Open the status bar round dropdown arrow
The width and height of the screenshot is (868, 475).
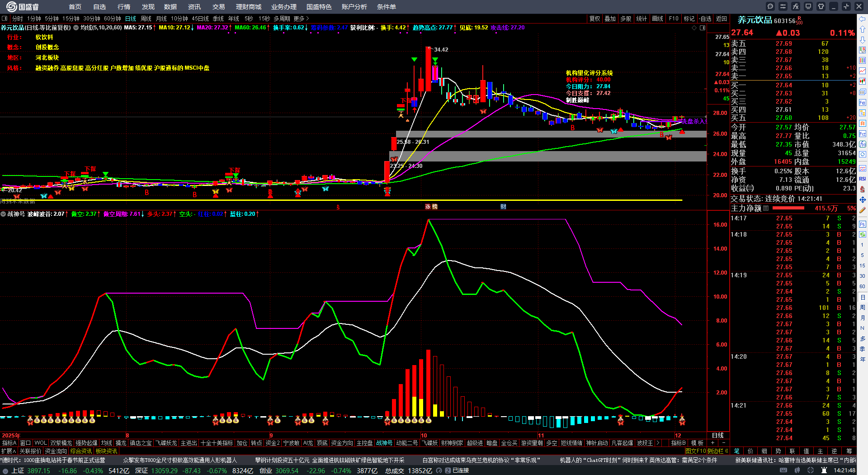point(5,470)
